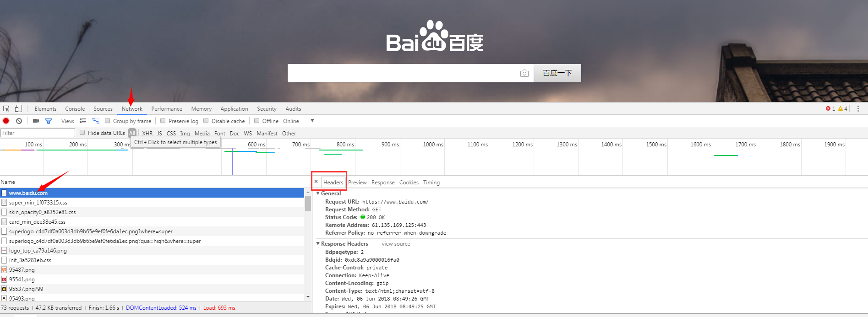Open the Response detail tab

coord(383,183)
